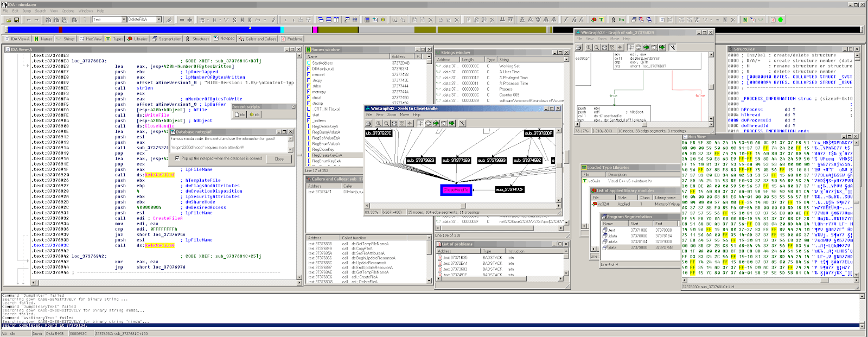The image size is (868, 337).
Task: Toggle 'Pop up the notepad' checkbox
Action: click(x=177, y=158)
